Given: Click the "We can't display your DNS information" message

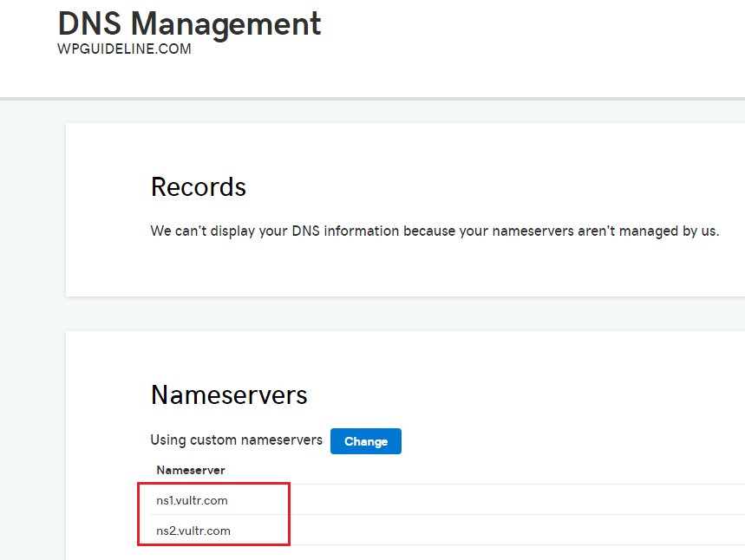Looking at the screenshot, I should pos(435,231).
